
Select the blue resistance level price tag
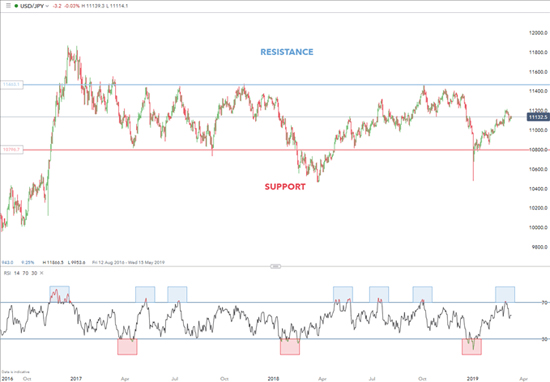click(x=12, y=85)
